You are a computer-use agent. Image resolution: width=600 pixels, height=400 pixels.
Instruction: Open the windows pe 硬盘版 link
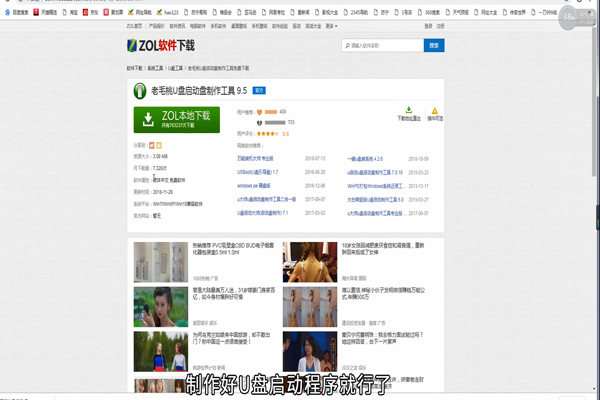[254, 186]
